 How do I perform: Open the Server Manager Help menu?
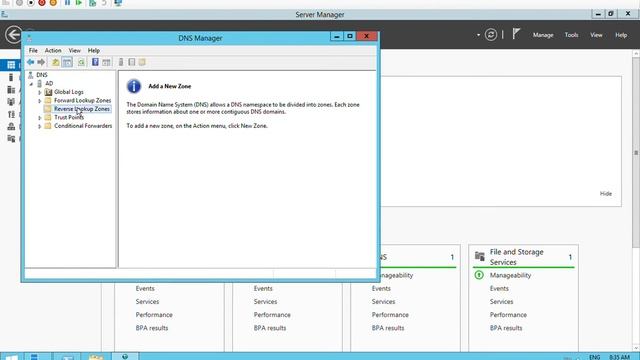[x=621, y=35]
